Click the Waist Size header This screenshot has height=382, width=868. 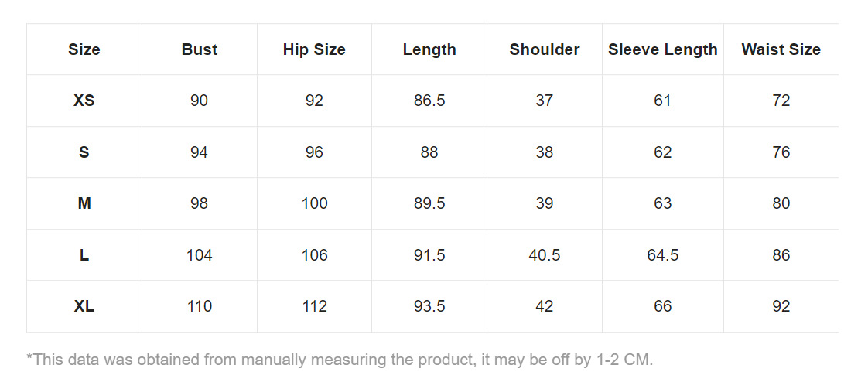tap(781, 49)
